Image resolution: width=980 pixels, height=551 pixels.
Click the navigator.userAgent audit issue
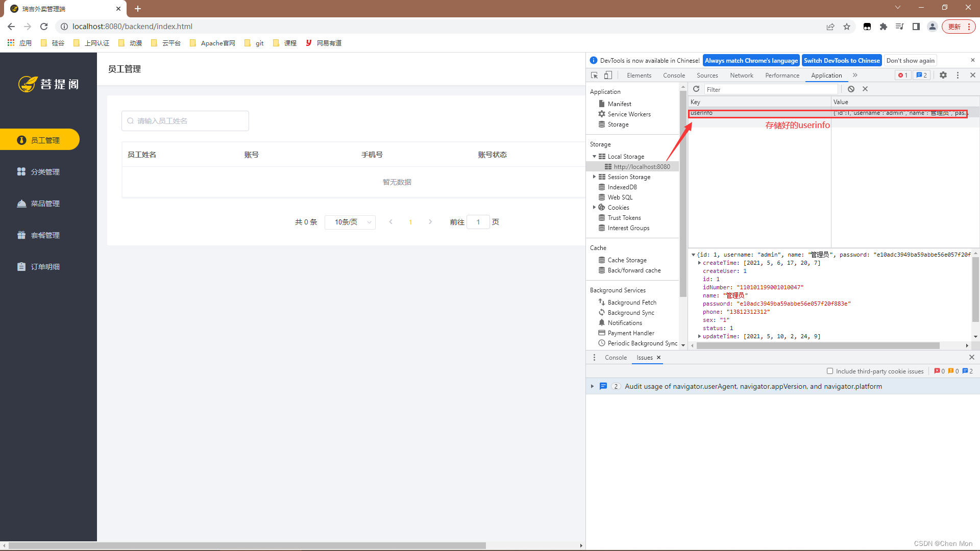pyautogui.click(x=754, y=386)
